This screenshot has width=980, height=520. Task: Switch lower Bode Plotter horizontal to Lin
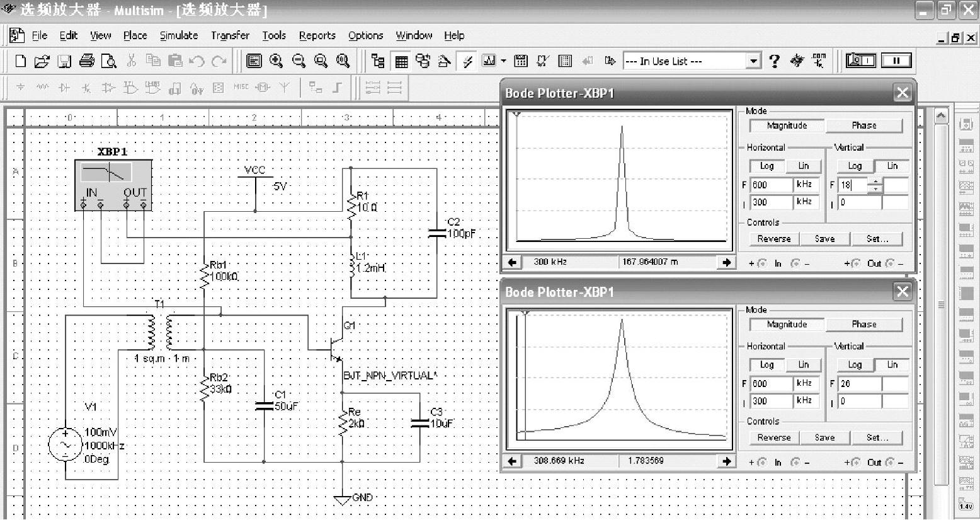click(803, 364)
